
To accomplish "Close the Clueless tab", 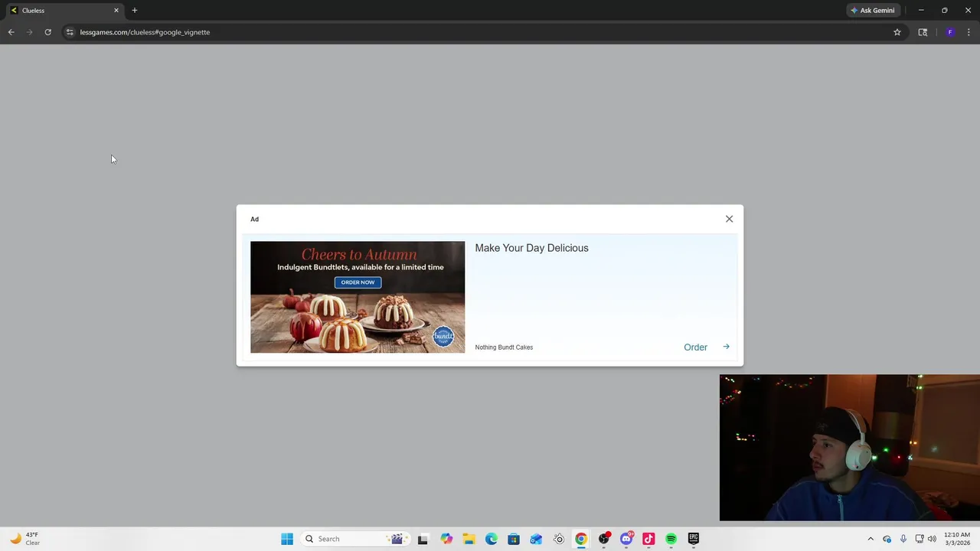I will 116,11.
